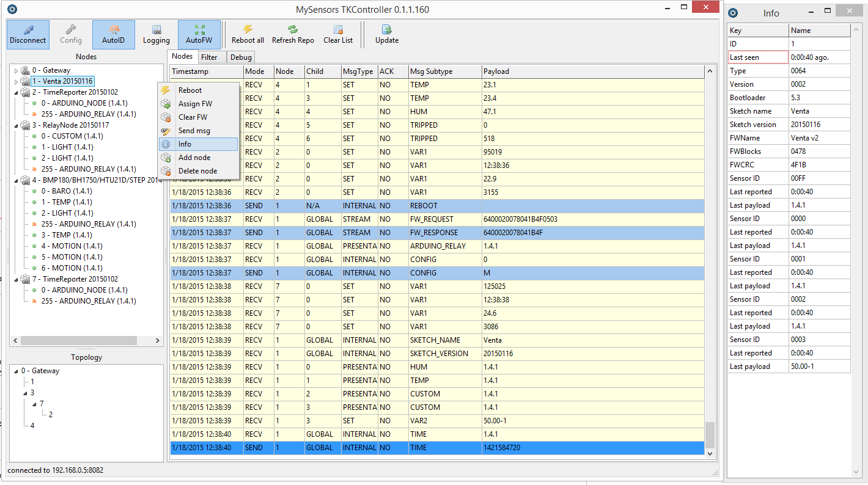Select Delete node in the context menu
The width and height of the screenshot is (868, 485).
click(197, 171)
